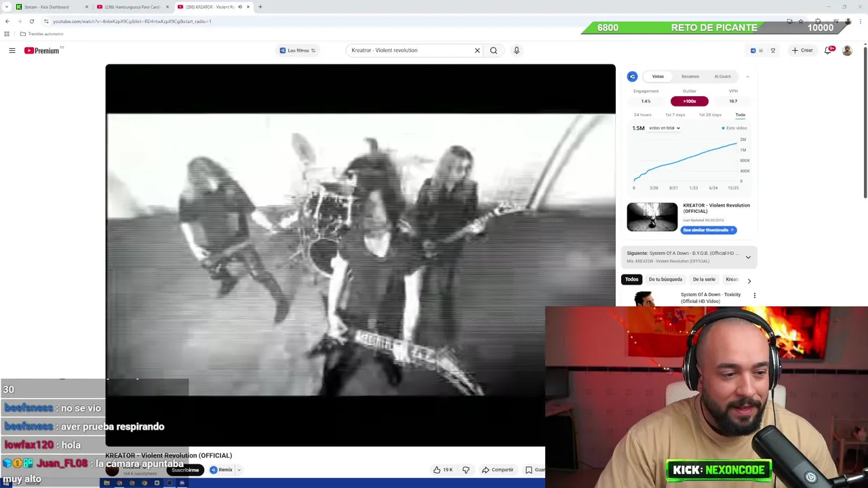Dislike the video with thumbs down

tap(466, 470)
